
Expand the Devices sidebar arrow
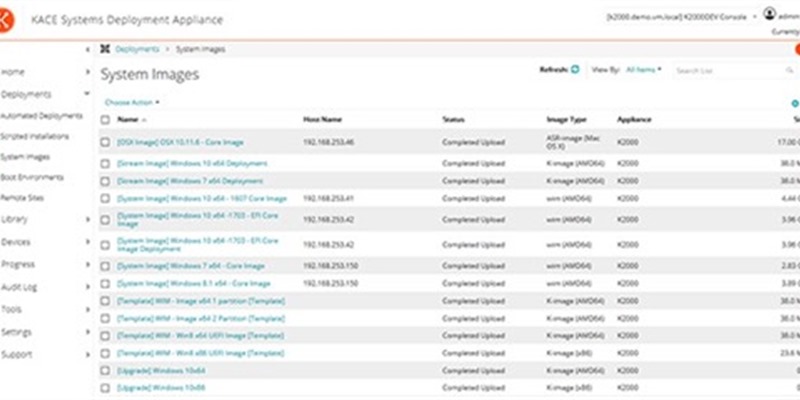pos(88,242)
